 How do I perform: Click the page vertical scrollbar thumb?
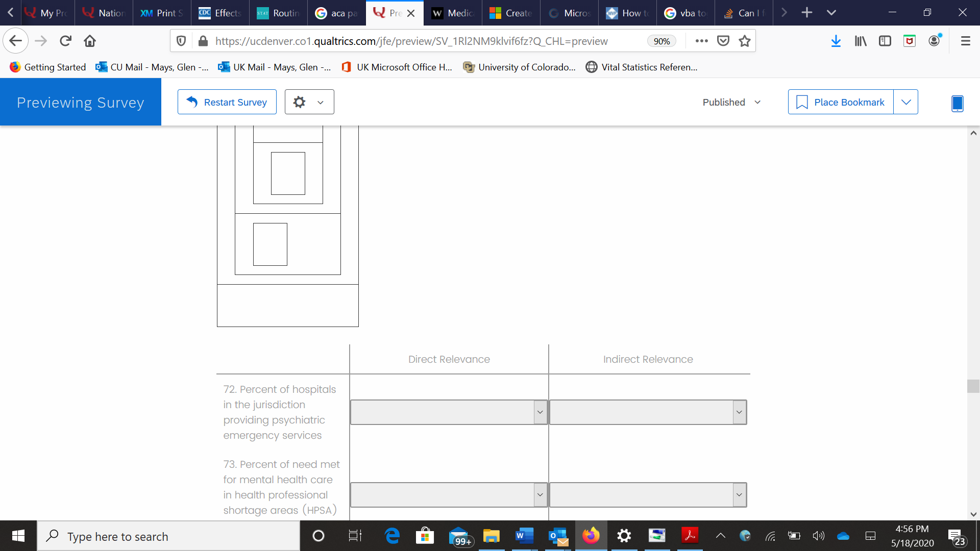click(973, 386)
